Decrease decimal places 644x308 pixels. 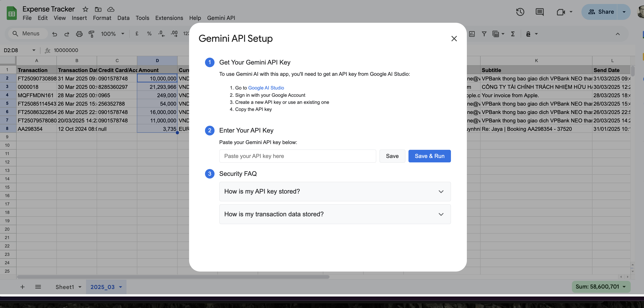161,34
